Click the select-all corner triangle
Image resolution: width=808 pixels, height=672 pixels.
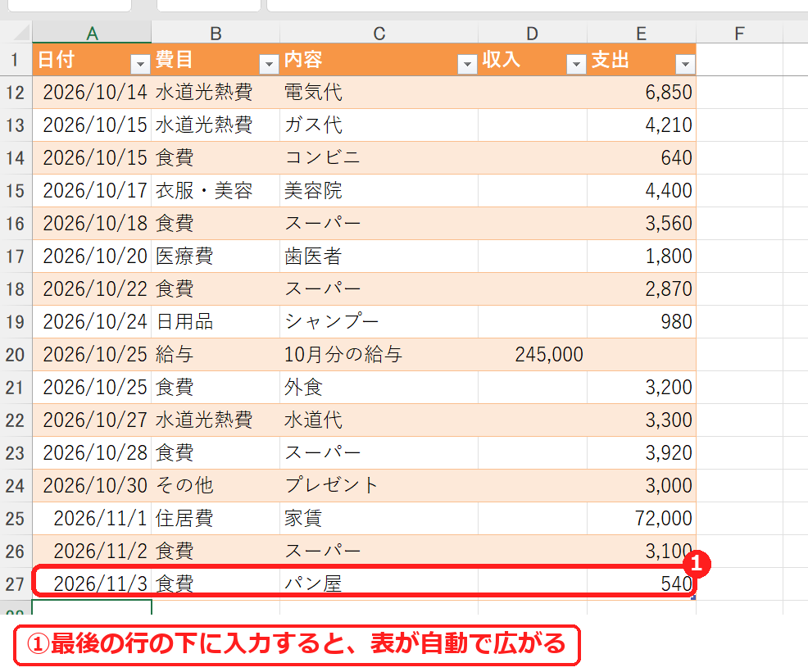click(20, 33)
